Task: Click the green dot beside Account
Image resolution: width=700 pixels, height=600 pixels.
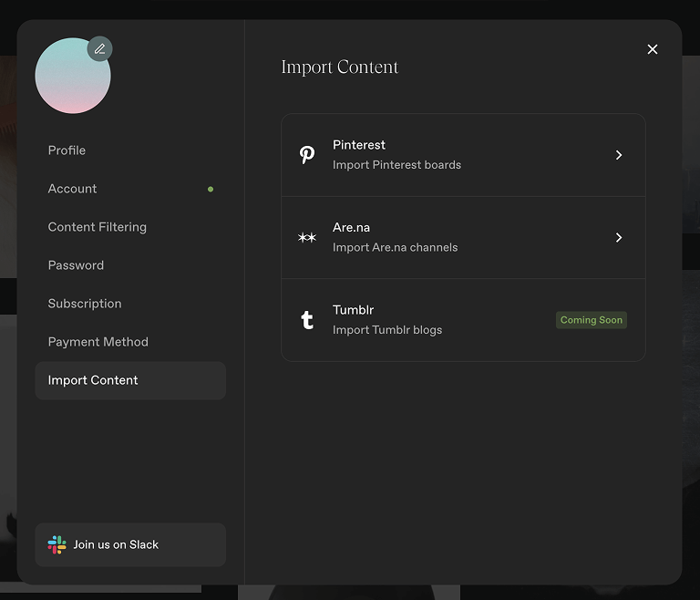Action: (x=211, y=189)
